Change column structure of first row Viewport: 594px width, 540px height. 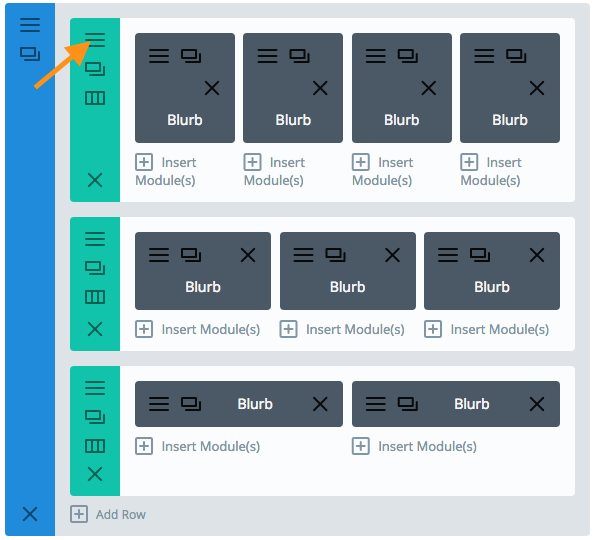click(x=95, y=99)
